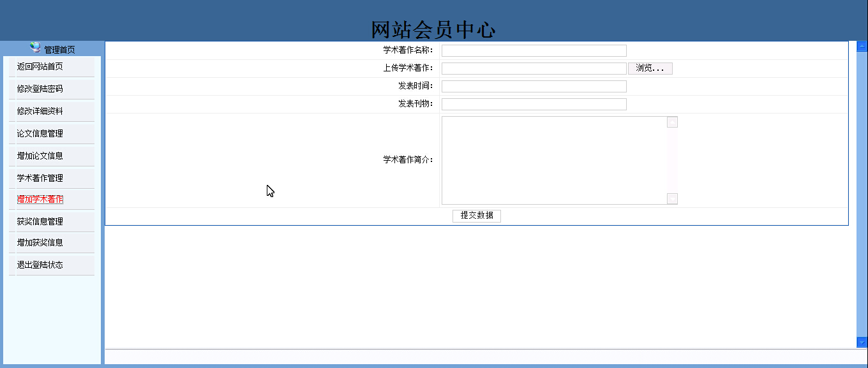Viewport: 868px width, 368px height.
Task: Select 修改详细资料 in sidebar
Action: pyautogui.click(x=40, y=111)
